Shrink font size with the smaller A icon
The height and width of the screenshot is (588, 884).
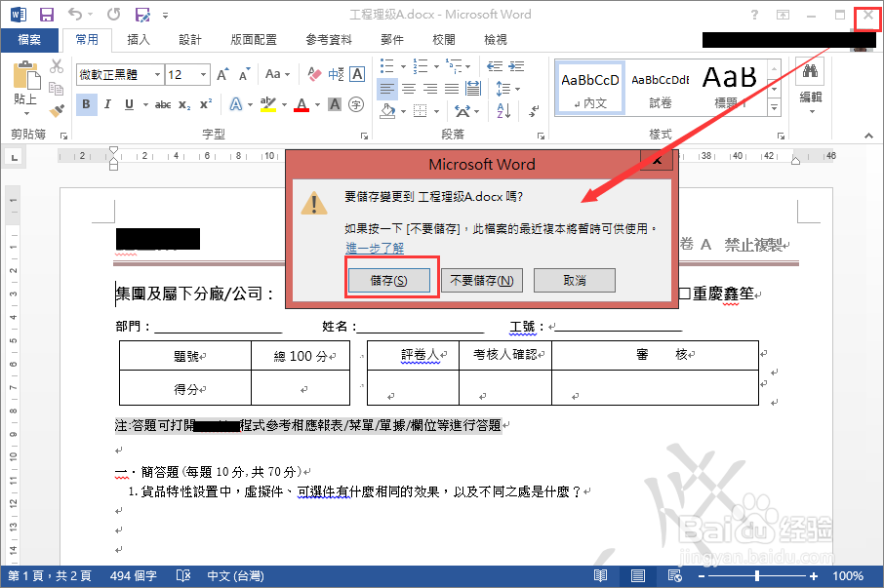pos(244,74)
